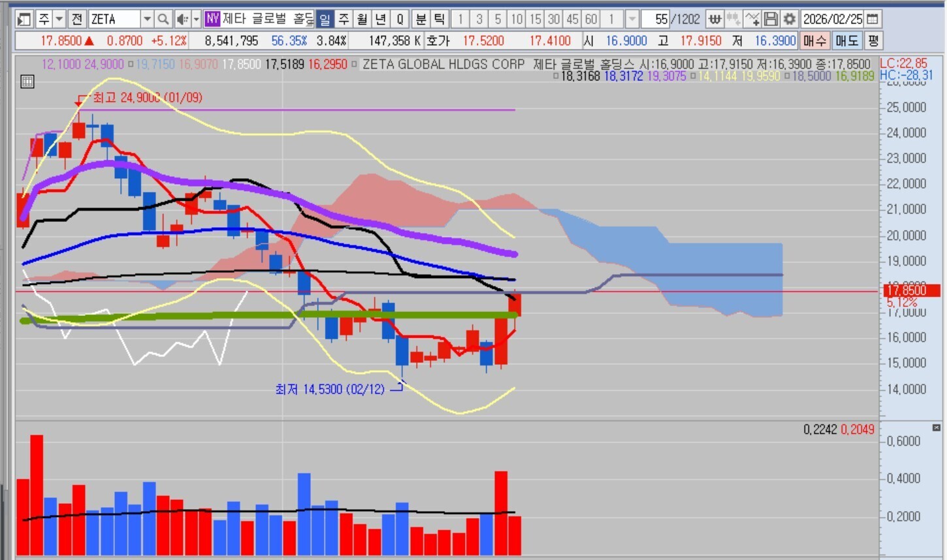The width and height of the screenshot is (947, 560).
Task: Click legend square marker before 18,3168
Action: [x=556, y=76]
